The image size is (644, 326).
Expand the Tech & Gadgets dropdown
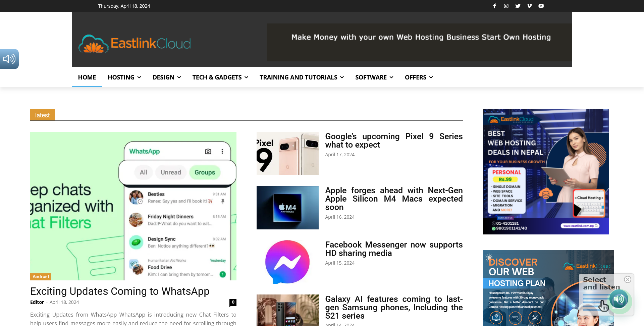point(220,77)
